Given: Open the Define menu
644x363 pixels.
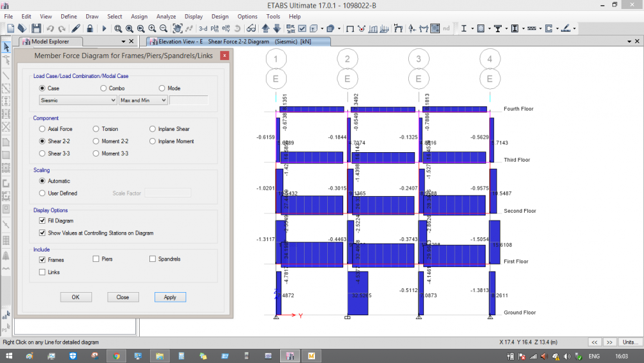Looking at the screenshot, I should point(69,17).
